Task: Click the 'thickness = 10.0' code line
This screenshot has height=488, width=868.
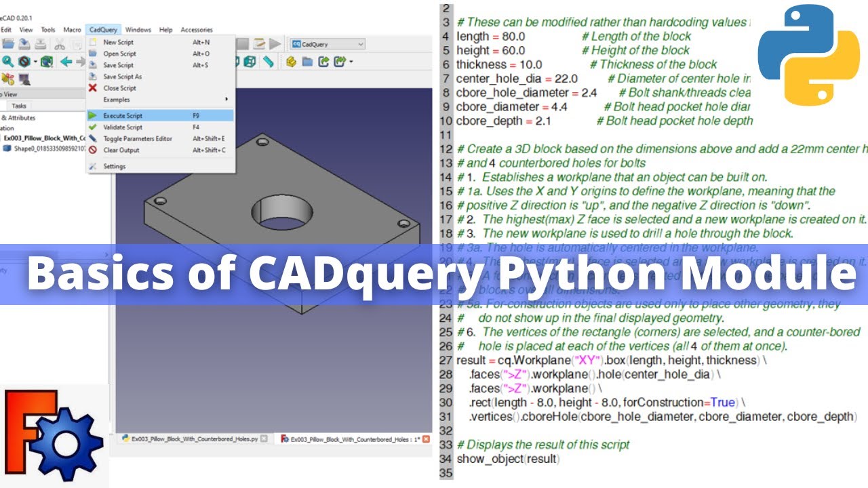Action: 499,64
